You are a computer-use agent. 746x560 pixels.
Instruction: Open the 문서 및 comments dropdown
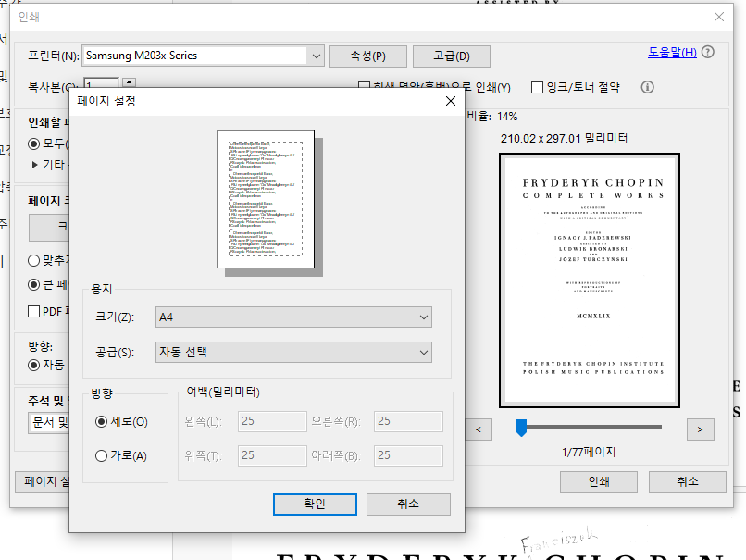[x=48, y=422]
